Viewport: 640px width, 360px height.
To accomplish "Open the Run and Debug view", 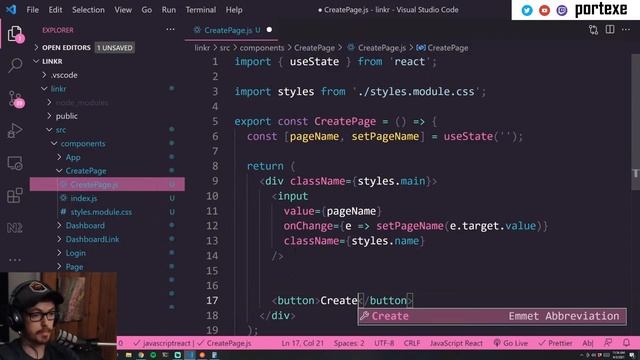I will (15, 131).
